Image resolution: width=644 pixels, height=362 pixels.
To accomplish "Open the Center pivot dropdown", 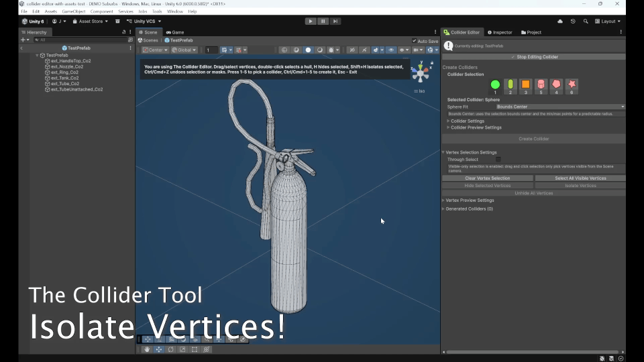I will pos(155,50).
